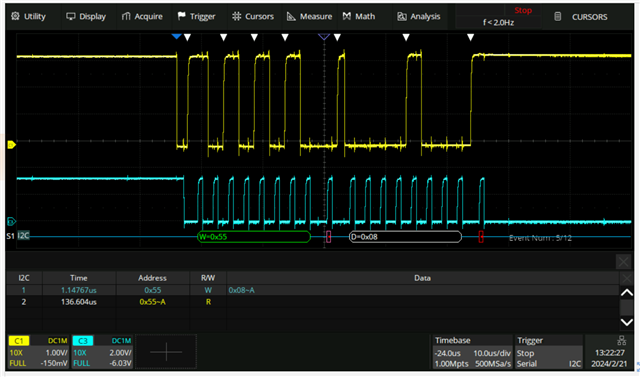Click the R/W column header
Screen dimensions: 640x377
click(208, 278)
